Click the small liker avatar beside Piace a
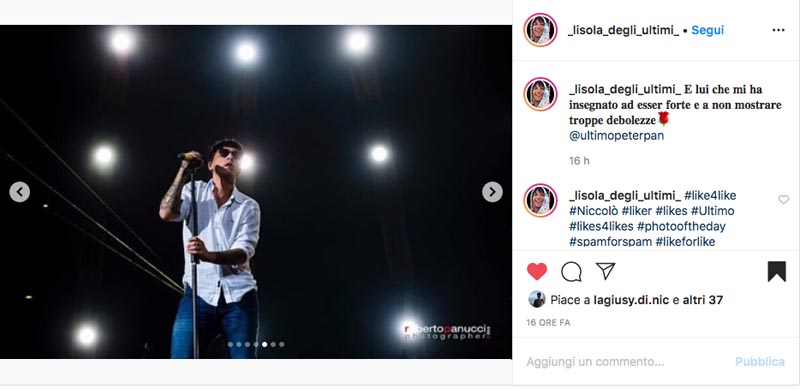 pyautogui.click(x=537, y=299)
